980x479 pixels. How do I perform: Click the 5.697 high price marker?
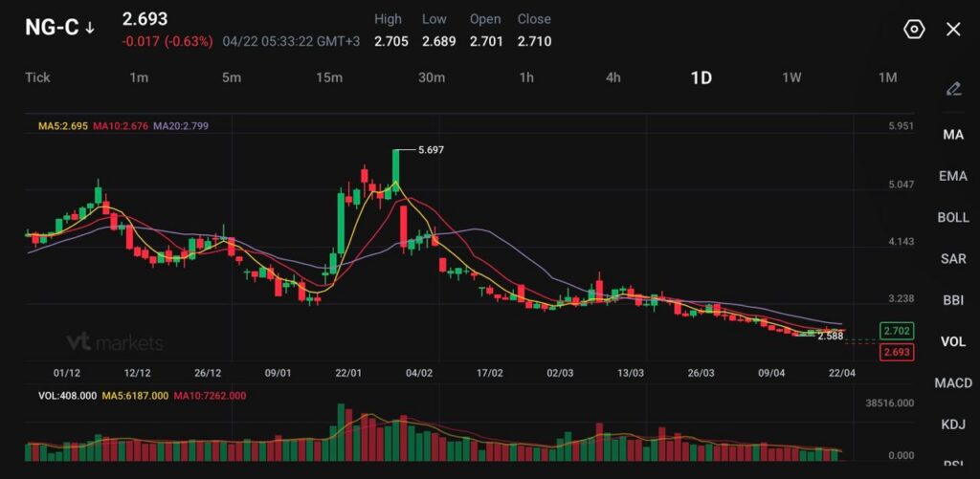coord(431,150)
